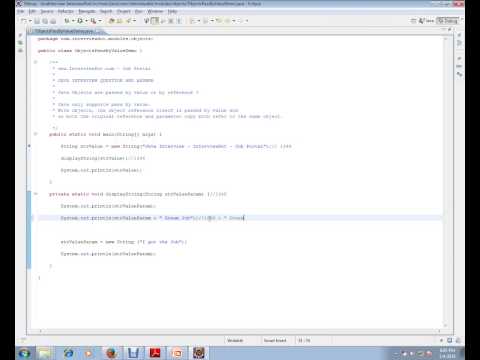
Task: Click the Open Perspective icon
Action: [413, 21]
